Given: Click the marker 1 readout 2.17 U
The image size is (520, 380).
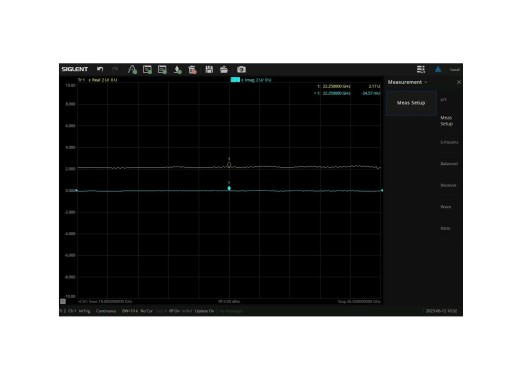Looking at the screenshot, I should [x=374, y=86].
